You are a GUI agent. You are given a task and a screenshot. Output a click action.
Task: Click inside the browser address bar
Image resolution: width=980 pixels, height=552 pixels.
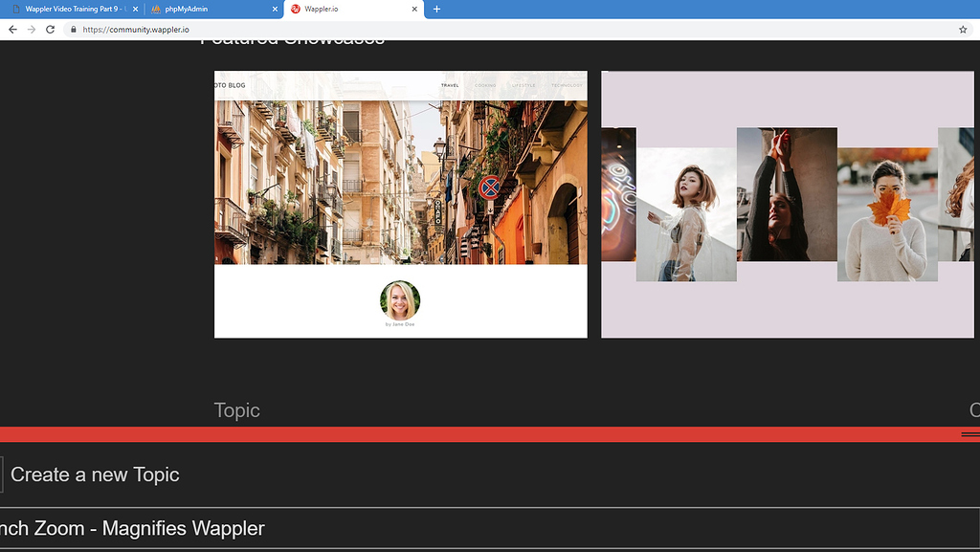(287, 29)
